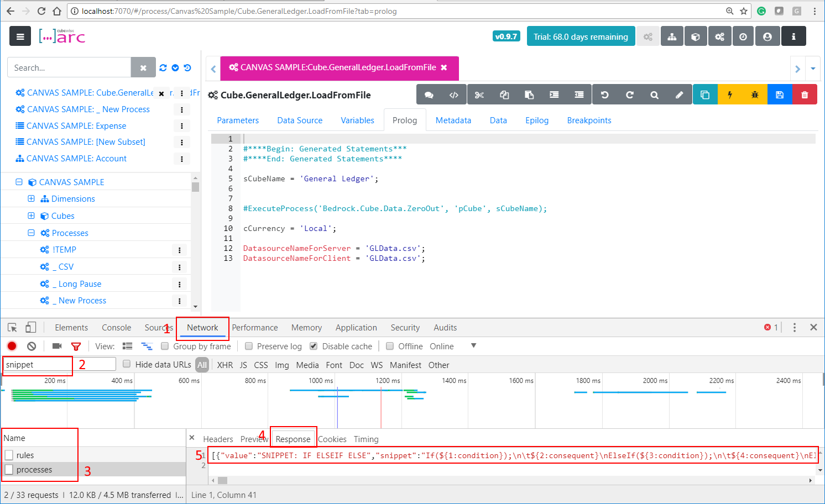Toggle the network filter funnel icon
The height and width of the screenshot is (504, 825).
pos(76,347)
